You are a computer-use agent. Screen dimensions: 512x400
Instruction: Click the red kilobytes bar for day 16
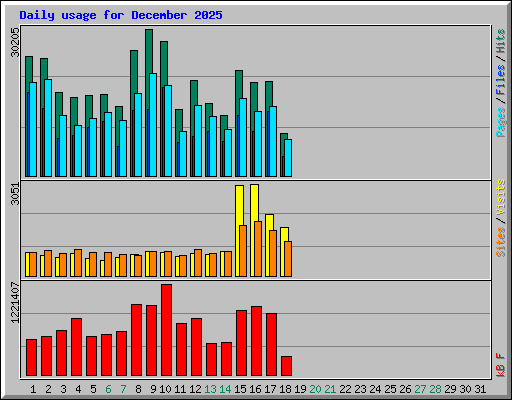[257, 341]
